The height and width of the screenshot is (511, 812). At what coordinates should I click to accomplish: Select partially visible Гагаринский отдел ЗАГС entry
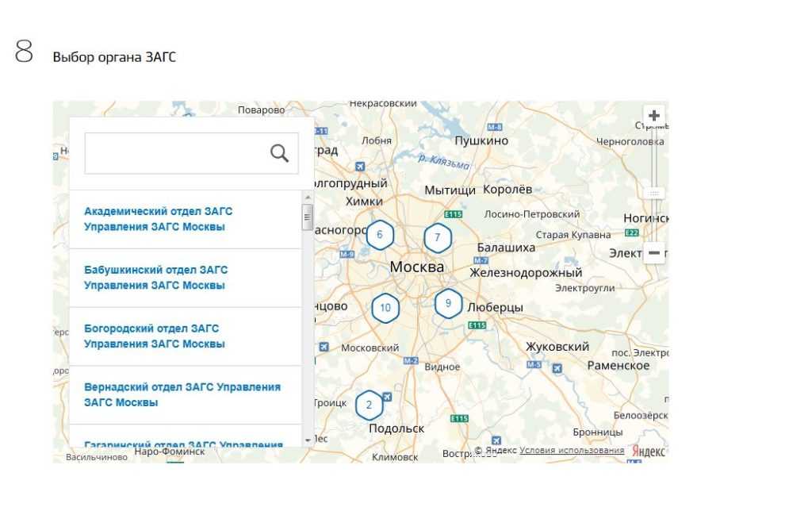(183, 444)
